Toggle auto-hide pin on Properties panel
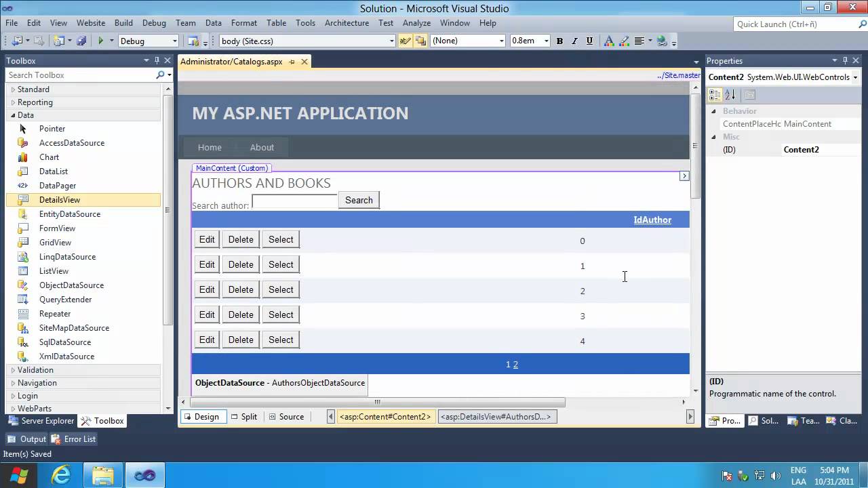This screenshot has width=868, height=488. point(846,60)
